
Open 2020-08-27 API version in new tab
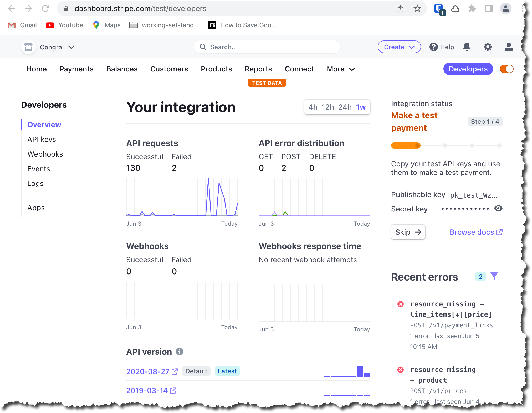174,371
